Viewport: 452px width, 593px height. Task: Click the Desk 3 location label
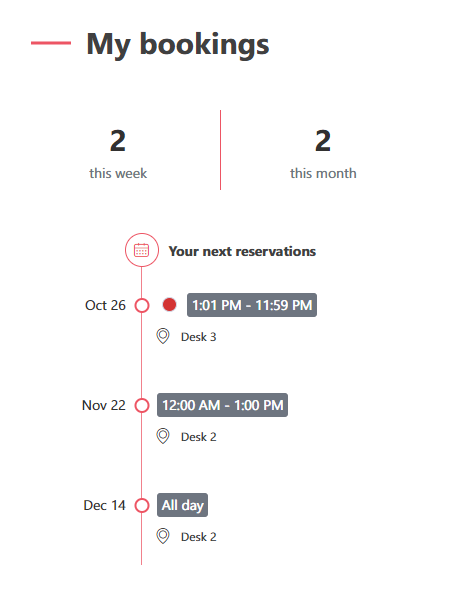pyautogui.click(x=199, y=337)
